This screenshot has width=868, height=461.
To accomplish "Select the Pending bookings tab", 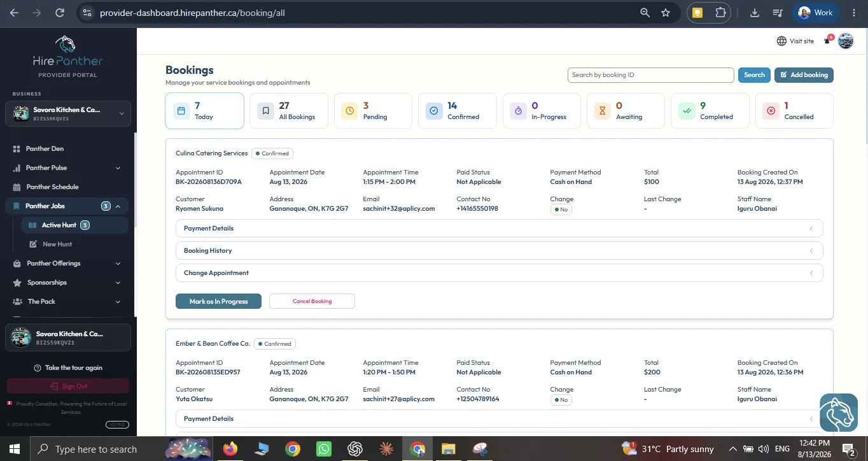I will [373, 111].
